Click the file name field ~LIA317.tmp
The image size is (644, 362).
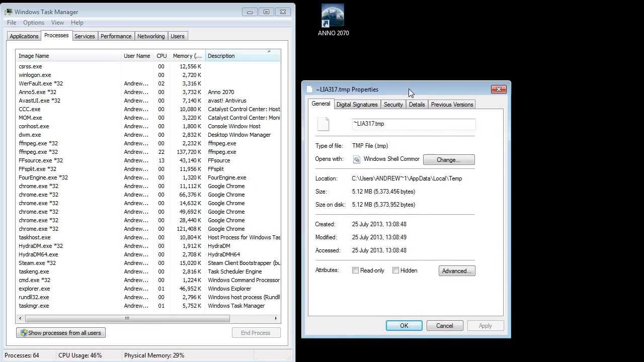click(413, 124)
